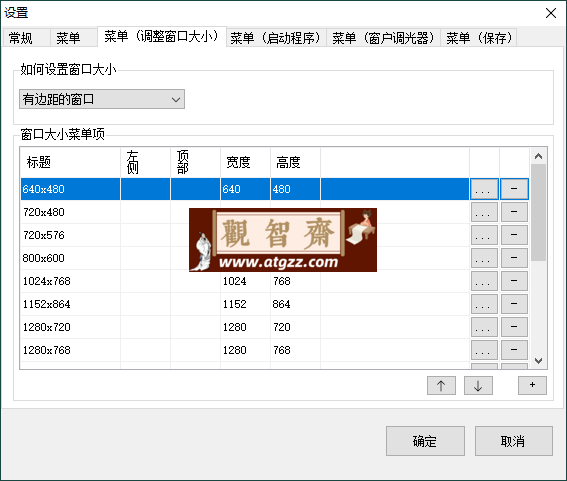Click the height cell 864
The image size is (567, 481).
pos(295,304)
